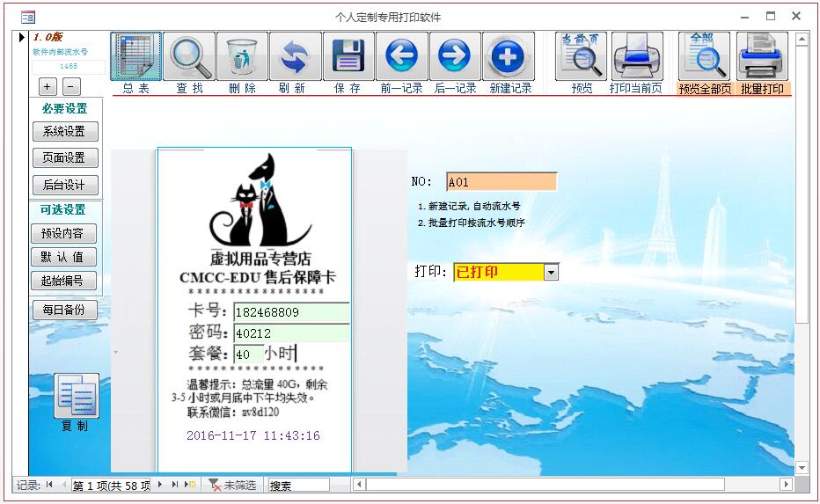Click the timestamp 2016-11-17 11:43:16
Screen dimensions: 820x504
click(x=253, y=435)
